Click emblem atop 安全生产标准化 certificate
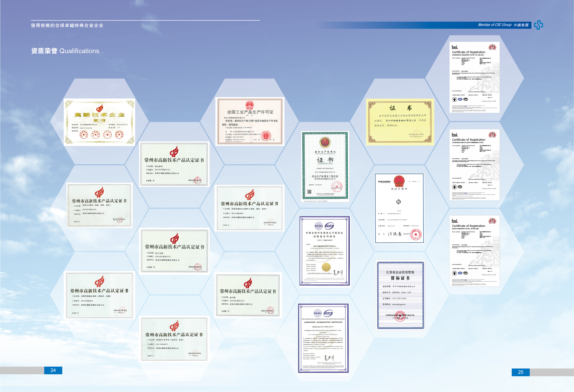 point(325,143)
